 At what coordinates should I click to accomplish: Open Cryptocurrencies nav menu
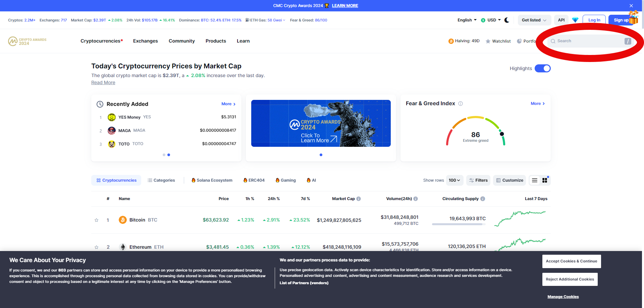101,41
